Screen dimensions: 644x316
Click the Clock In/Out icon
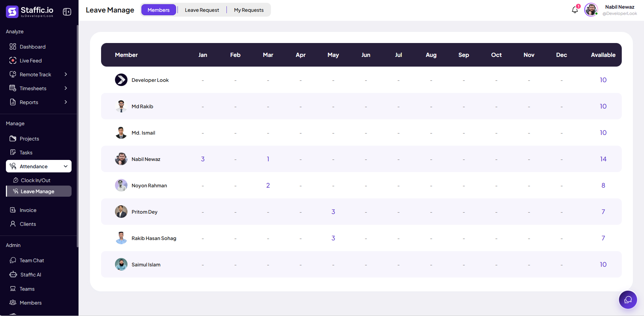(x=16, y=180)
